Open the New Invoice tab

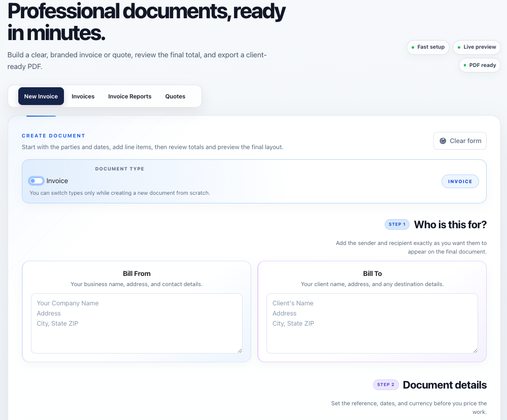(41, 96)
